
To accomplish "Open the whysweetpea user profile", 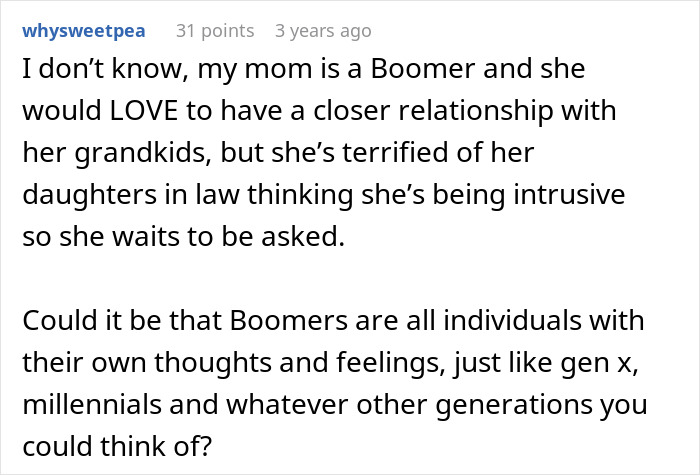I will [x=83, y=31].
